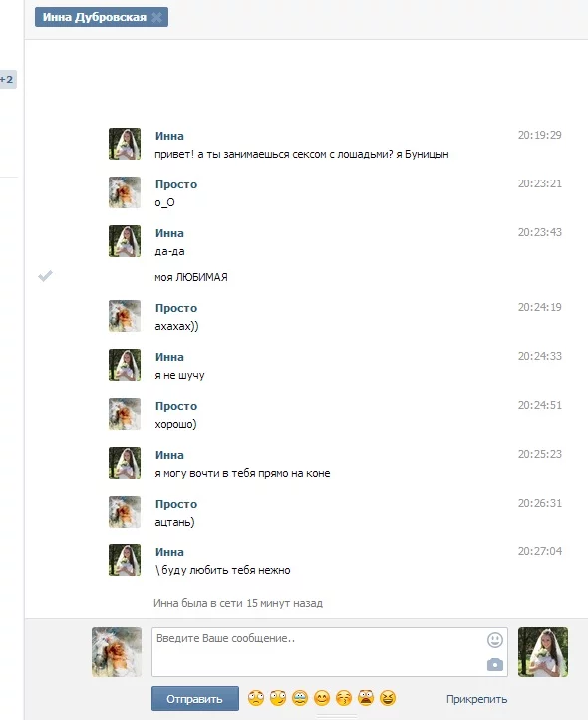Open the emoji picker smiley icon

pyautogui.click(x=495, y=639)
